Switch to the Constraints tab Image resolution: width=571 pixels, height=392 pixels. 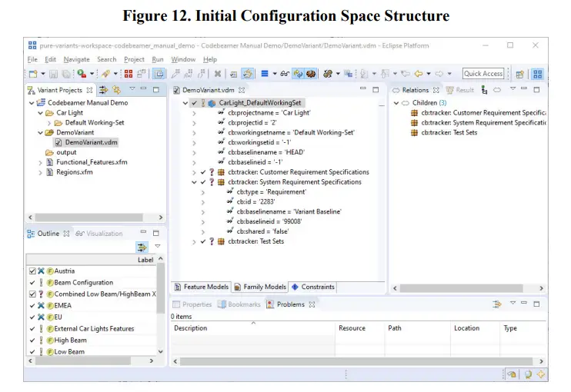pos(312,287)
